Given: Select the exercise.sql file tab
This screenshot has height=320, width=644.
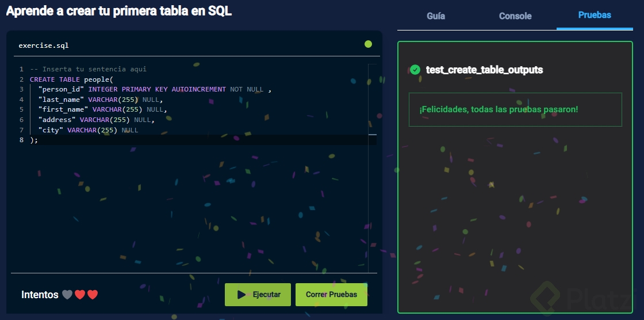Looking at the screenshot, I should (x=44, y=45).
